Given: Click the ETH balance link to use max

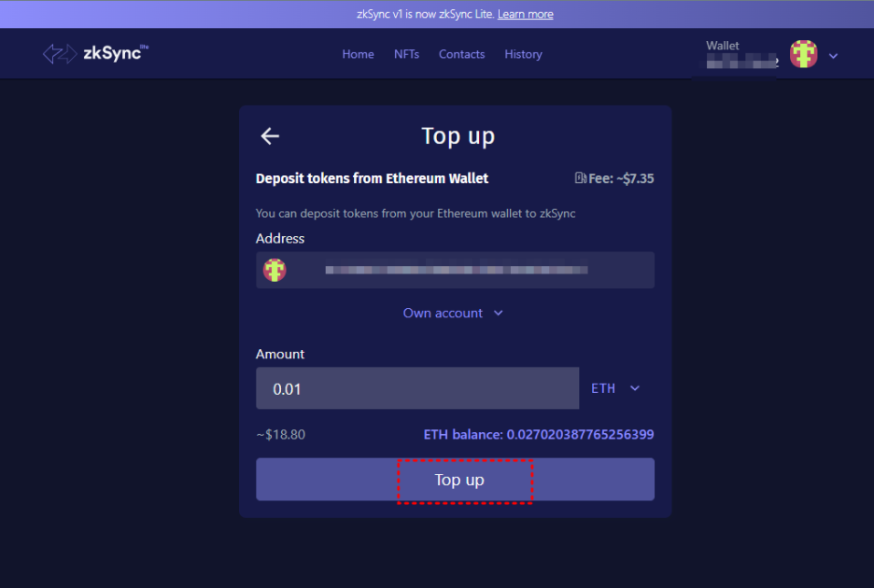Looking at the screenshot, I should coord(539,434).
